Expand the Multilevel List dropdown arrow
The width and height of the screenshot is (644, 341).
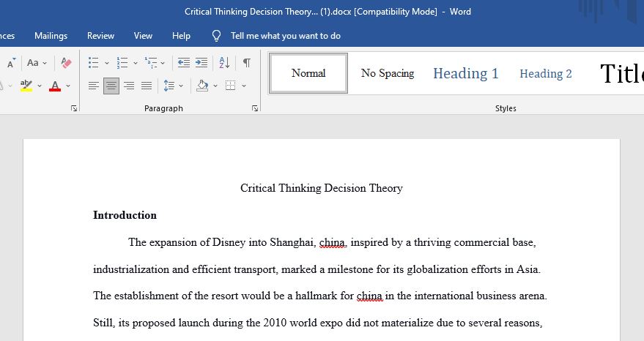pyautogui.click(x=163, y=63)
